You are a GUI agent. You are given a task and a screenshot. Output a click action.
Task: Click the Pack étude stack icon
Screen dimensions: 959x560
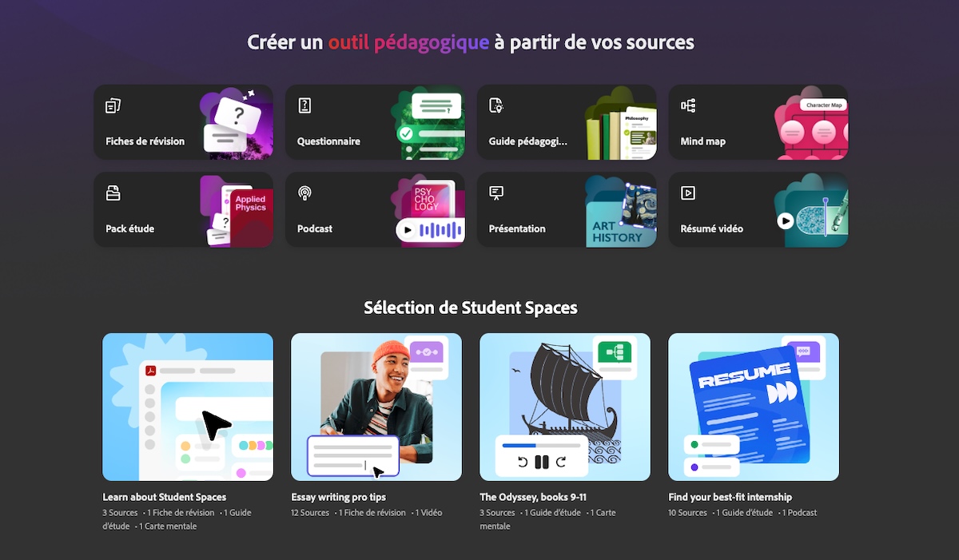113,193
